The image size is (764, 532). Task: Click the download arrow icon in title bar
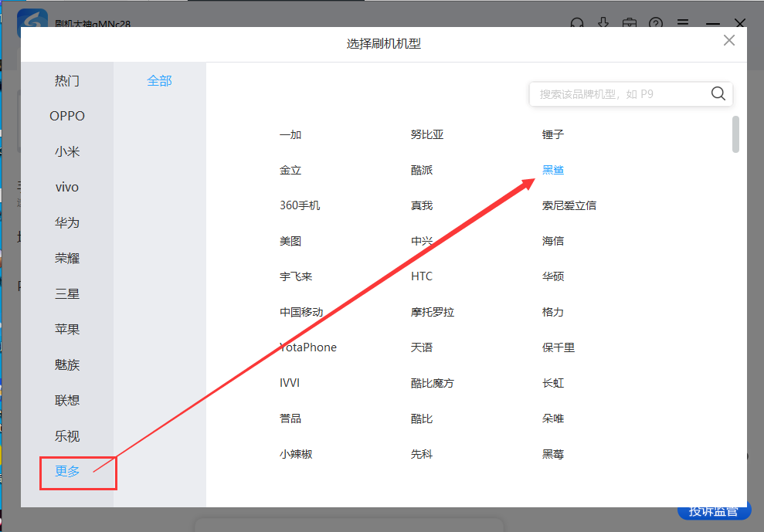coord(603,24)
